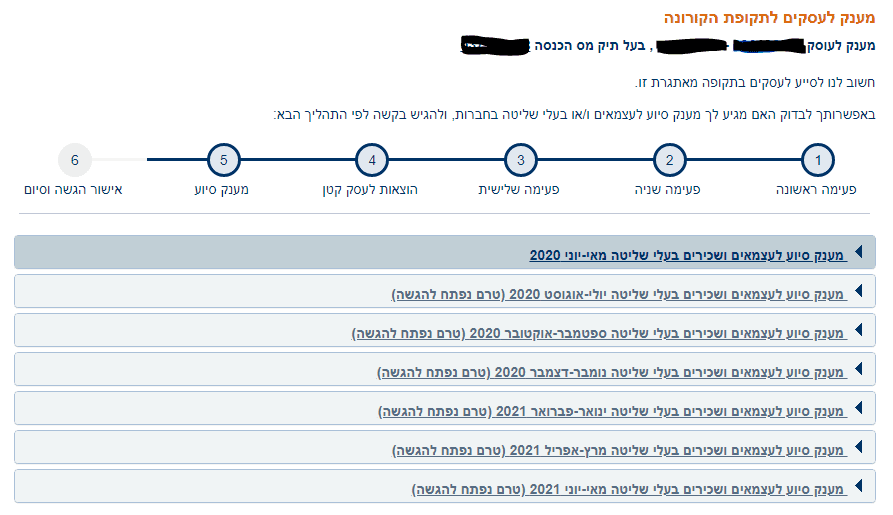Open the ספטמבר-אוקטובר 2020 grant link
Viewport: 893px width, 515px height.
pos(598,334)
